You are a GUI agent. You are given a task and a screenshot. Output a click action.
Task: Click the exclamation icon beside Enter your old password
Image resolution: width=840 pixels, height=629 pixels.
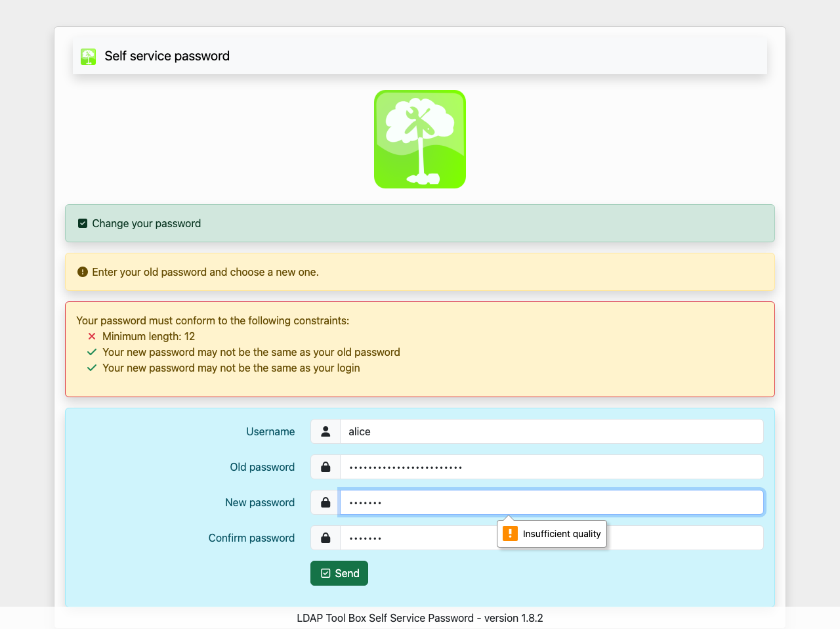click(x=83, y=272)
